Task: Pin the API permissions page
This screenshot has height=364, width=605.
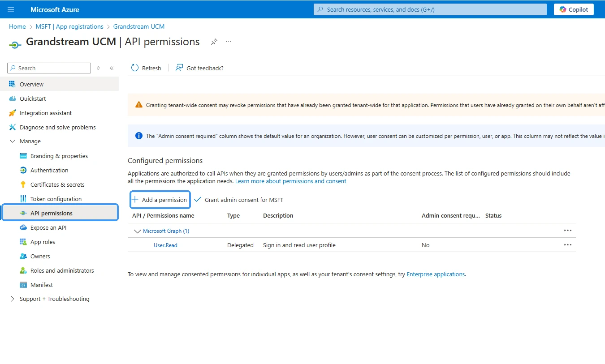Action: click(x=214, y=42)
